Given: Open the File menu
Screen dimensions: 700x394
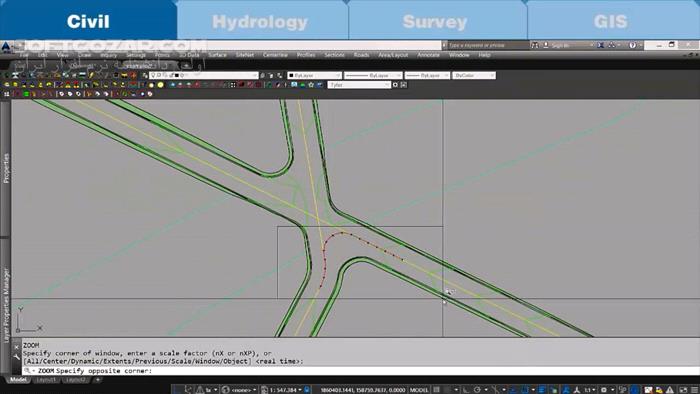Looking at the screenshot, I should (x=24, y=55).
